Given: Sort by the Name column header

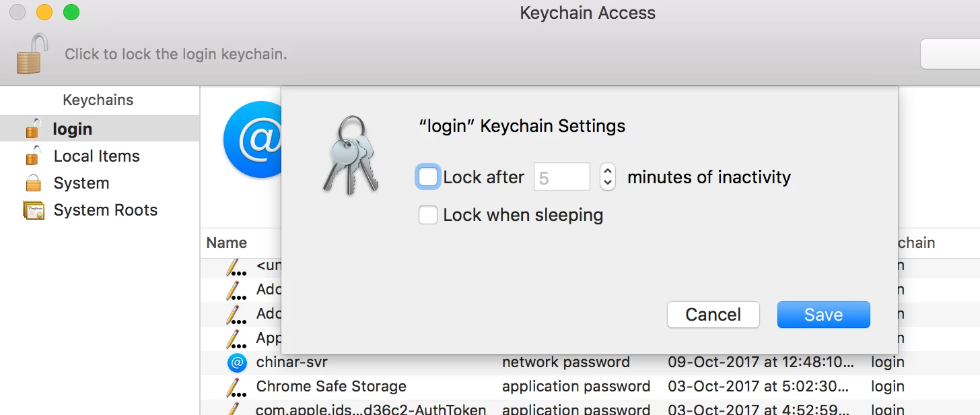Looking at the screenshot, I should click(227, 243).
